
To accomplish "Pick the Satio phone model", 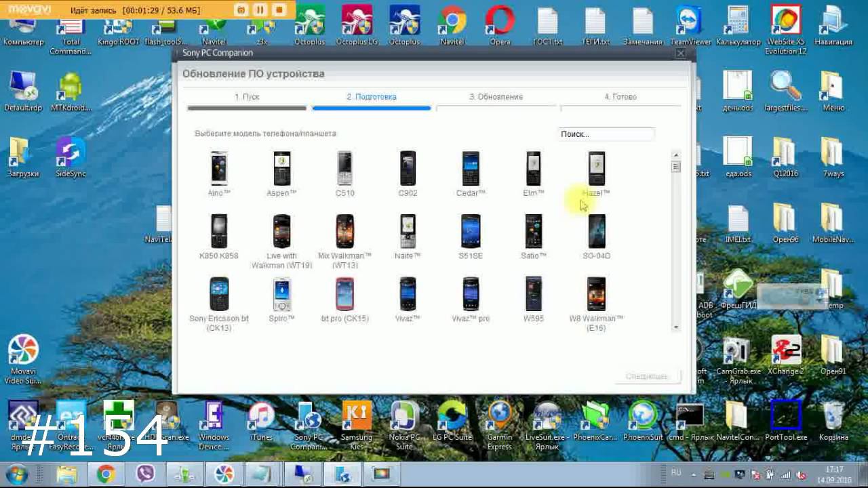I will (534, 237).
